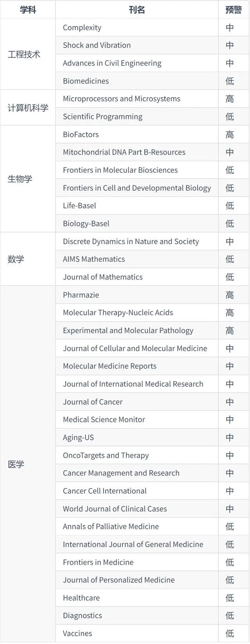The image size is (250, 644).
Task: Select the Vaccines journal entry
Action: click(77, 633)
